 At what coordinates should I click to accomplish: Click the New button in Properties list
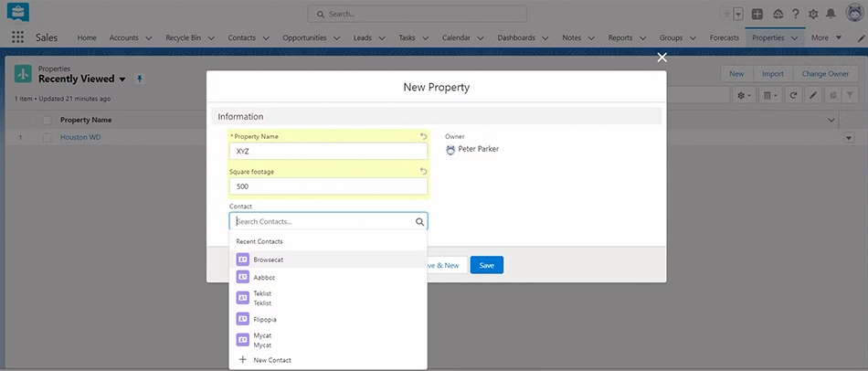tap(736, 74)
